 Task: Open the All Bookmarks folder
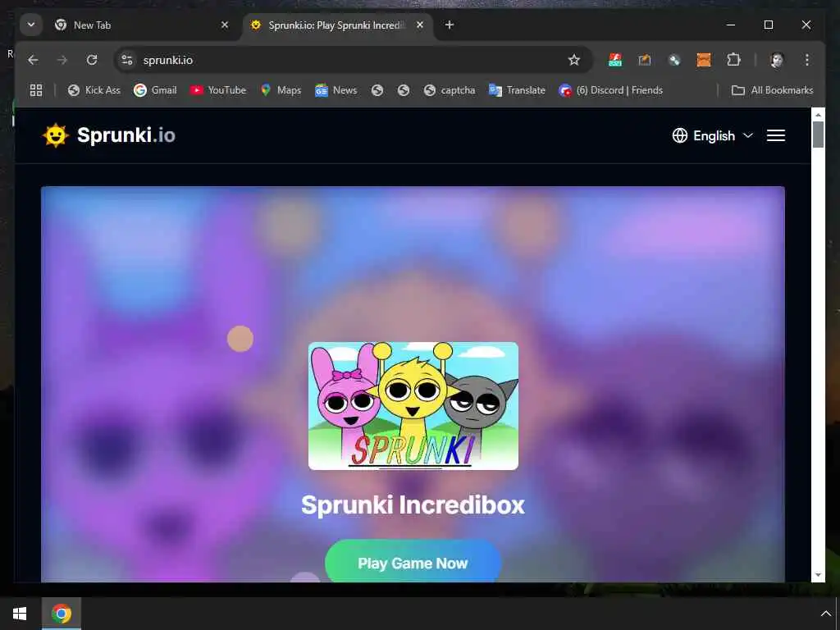click(x=773, y=90)
